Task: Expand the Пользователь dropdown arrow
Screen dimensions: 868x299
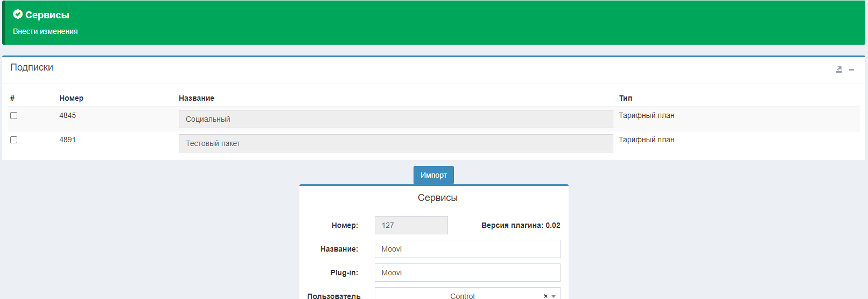Action: (554, 296)
